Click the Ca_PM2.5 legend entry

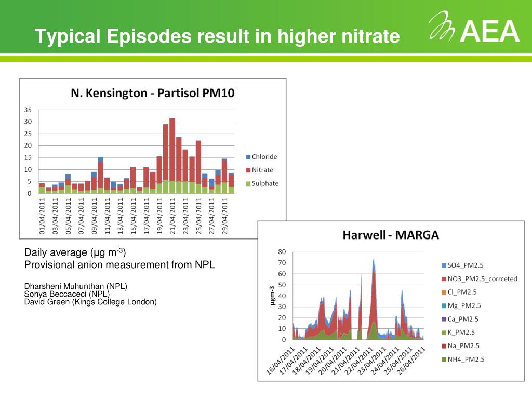[460, 319]
